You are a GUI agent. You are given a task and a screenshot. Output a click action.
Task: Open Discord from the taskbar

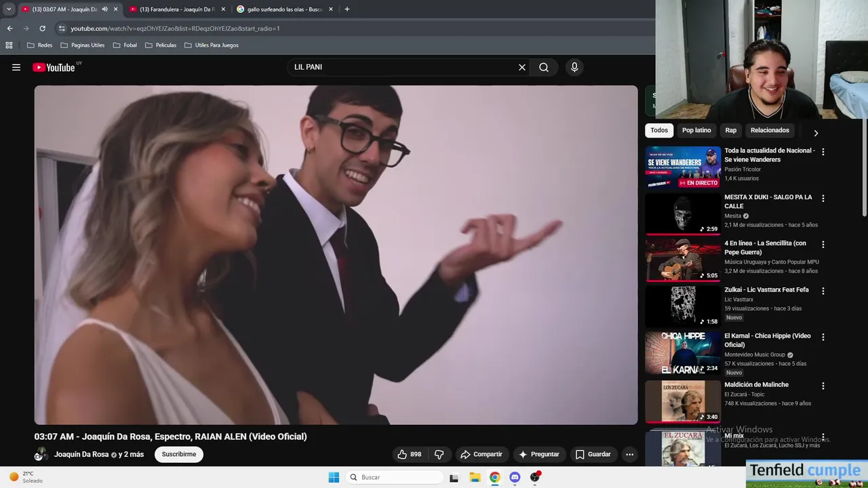tap(515, 477)
